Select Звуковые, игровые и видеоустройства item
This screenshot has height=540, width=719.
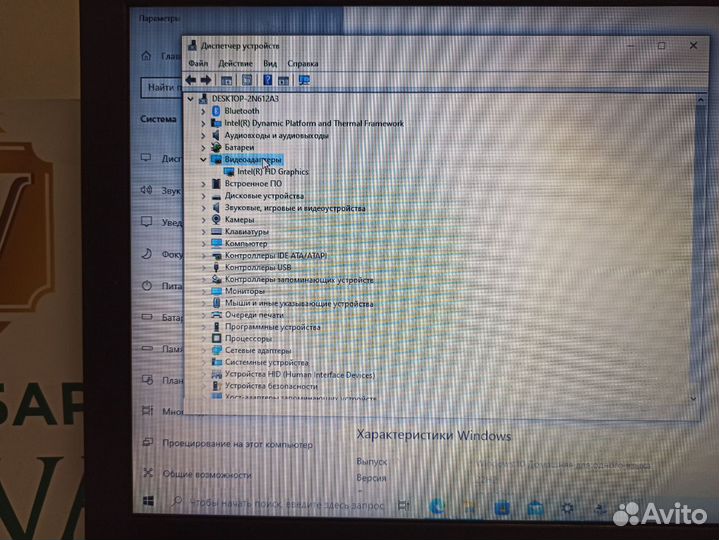(x=295, y=208)
